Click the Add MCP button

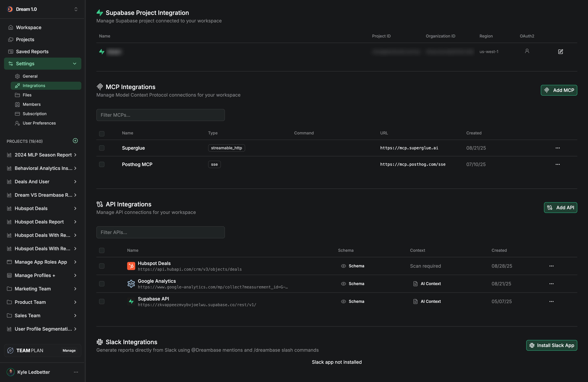559,90
